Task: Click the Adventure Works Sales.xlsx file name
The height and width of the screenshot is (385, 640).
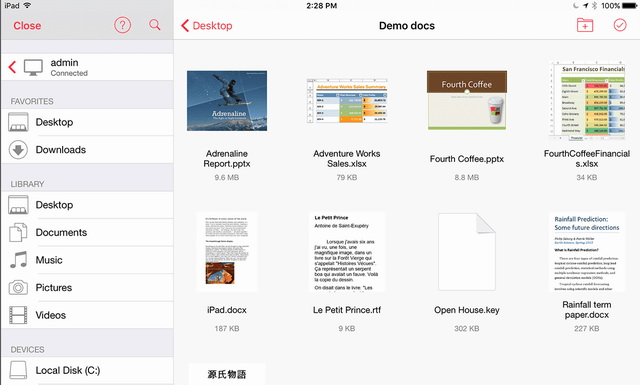Action: coord(347,159)
